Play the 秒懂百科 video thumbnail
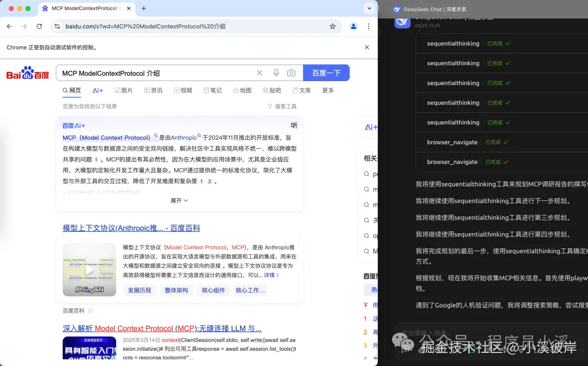588x366 pixels. [89, 270]
